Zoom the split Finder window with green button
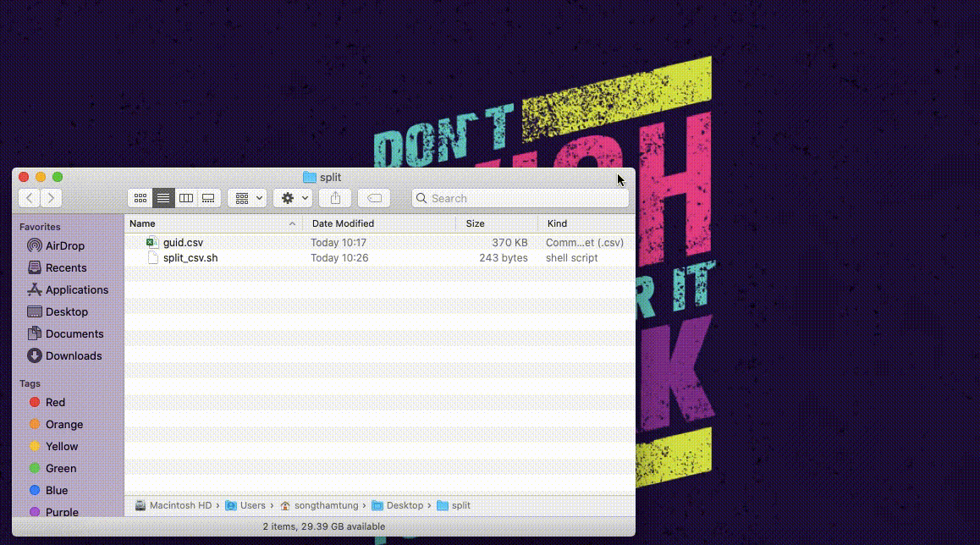This screenshot has height=545, width=980. pyautogui.click(x=58, y=178)
